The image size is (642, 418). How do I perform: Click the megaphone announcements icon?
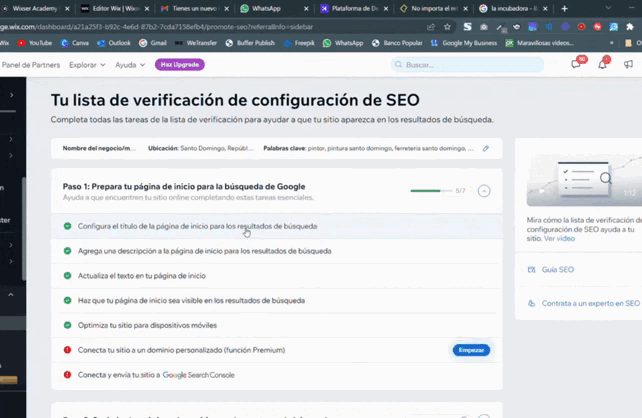pyautogui.click(x=628, y=64)
